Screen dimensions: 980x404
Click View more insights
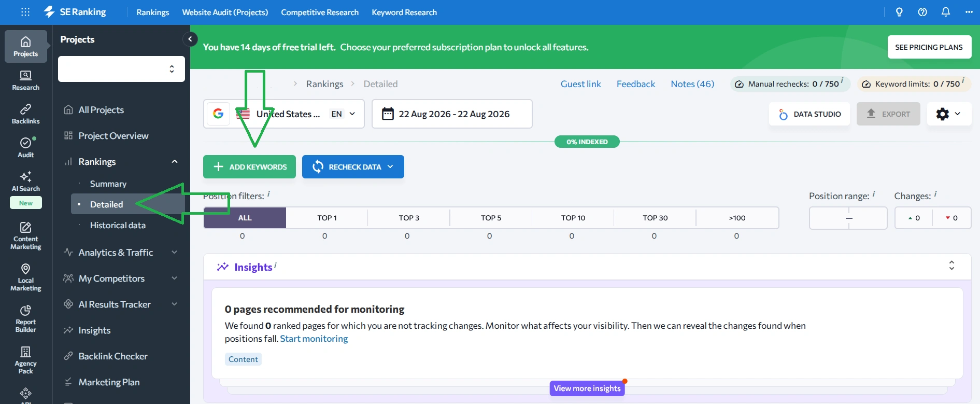pyautogui.click(x=587, y=388)
